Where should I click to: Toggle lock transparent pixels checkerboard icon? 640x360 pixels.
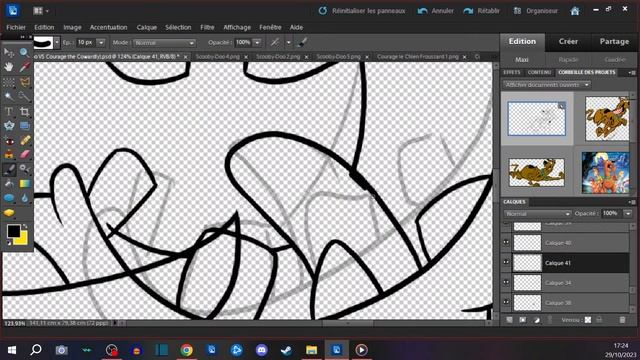(x=588, y=320)
